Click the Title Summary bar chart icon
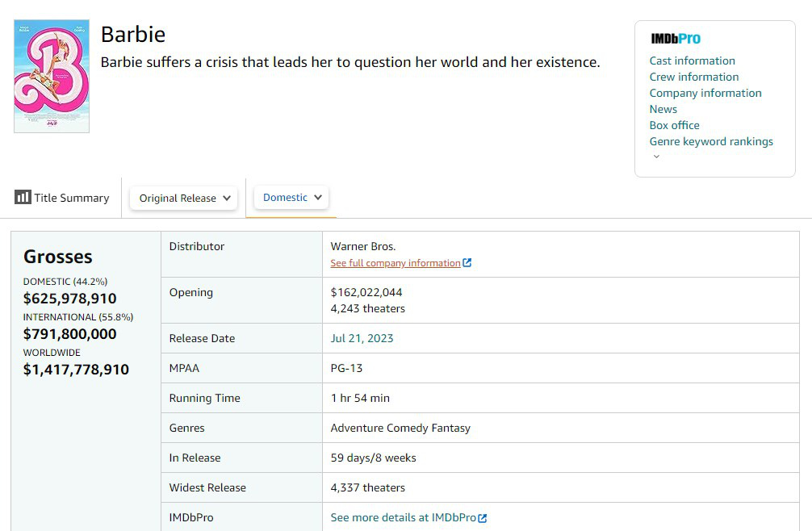812x531 pixels. [x=23, y=197]
